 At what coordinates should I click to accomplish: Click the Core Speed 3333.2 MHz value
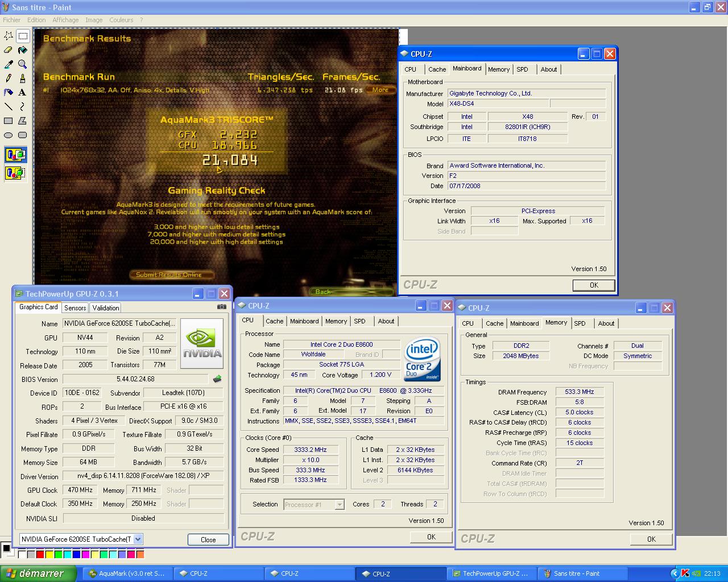coord(311,450)
